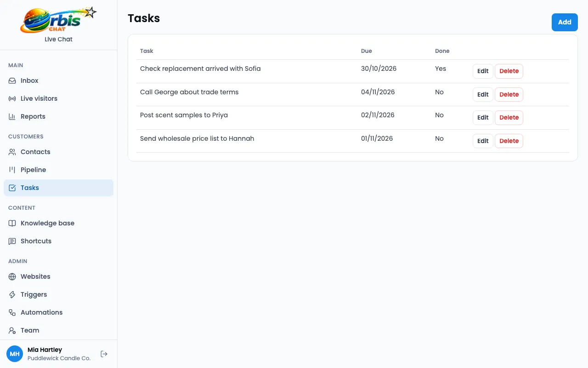Navigate to Contacts
This screenshot has width=588, height=368.
point(58,152)
